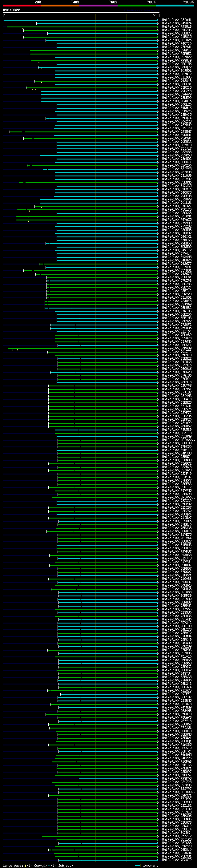The image size is (197, 868).
Task: Click label UniRef100_Q2JME5
Action: click(x=176, y=301)
